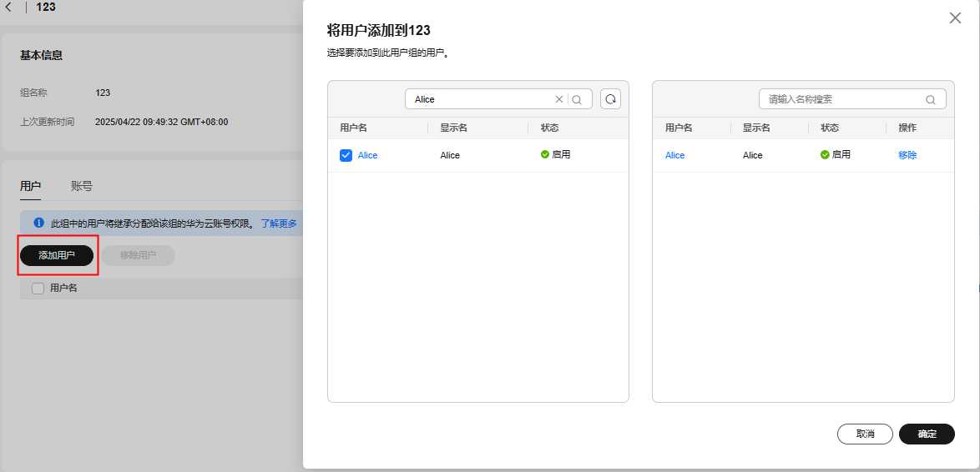
Task: Click the dialog title 将用户添加到123
Action: click(x=379, y=29)
